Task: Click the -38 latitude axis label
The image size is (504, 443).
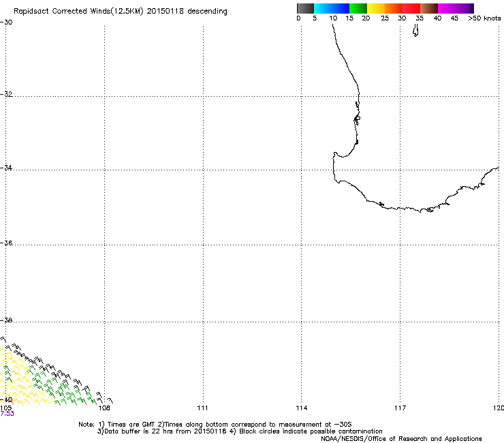Action: (6, 320)
